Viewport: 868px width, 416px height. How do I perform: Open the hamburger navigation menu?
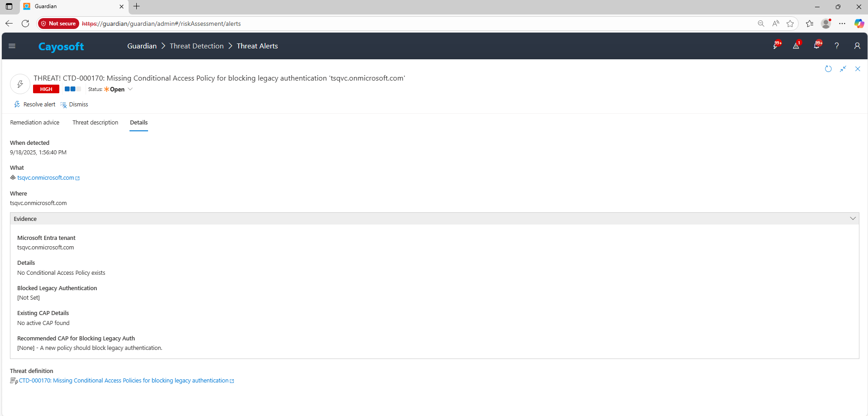point(12,46)
